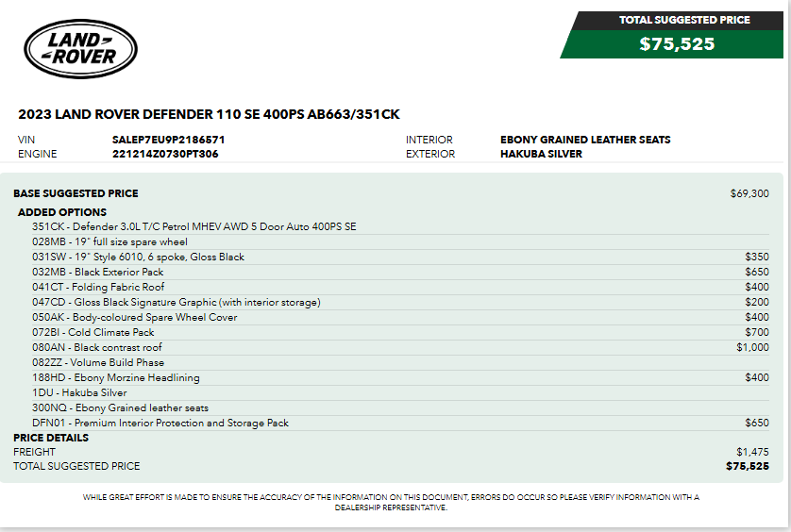Select the VIN value SALEP7EU9P2186571

click(169, 140)
